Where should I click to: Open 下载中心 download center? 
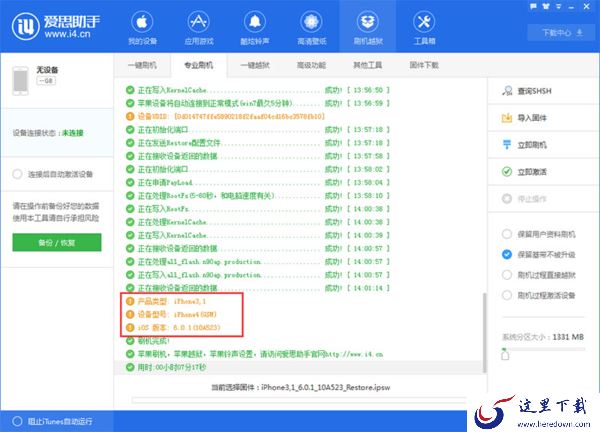click(562, 33)
